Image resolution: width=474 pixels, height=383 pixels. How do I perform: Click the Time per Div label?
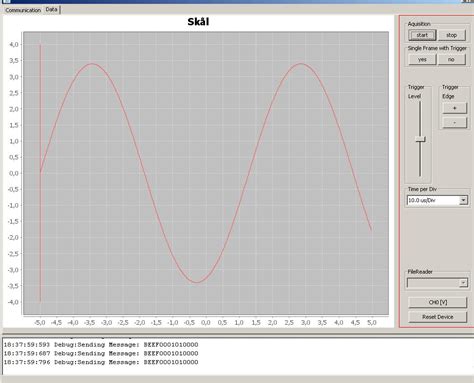click(x=422, y=189)
